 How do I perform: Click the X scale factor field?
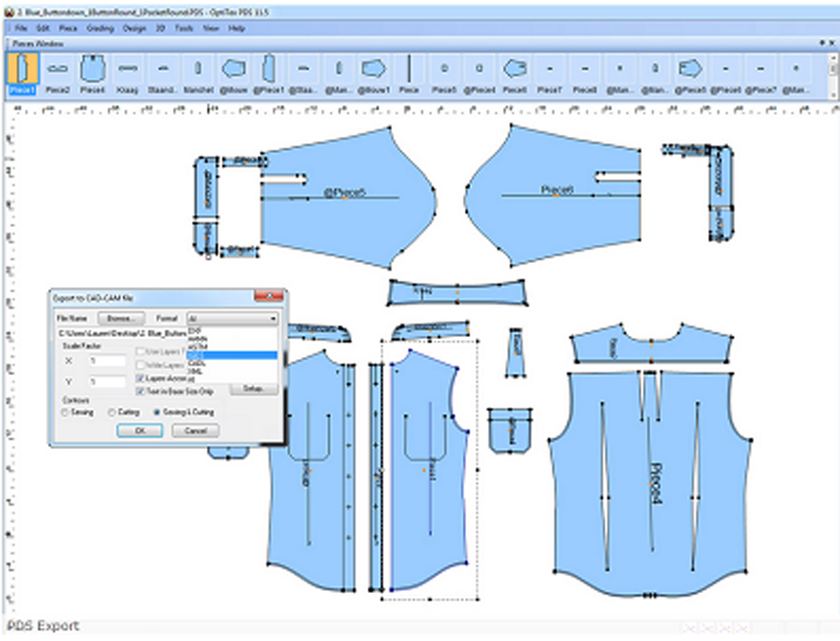pos(108,361)
